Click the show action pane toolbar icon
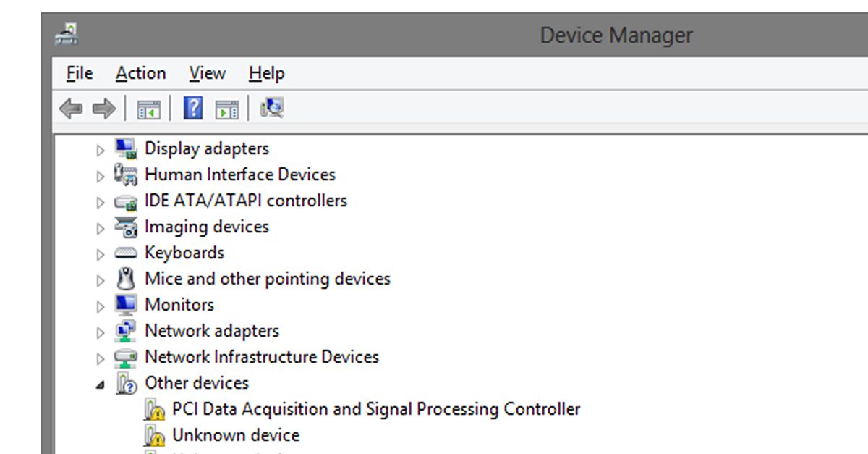Image resolution: width=868 pixels, height=454 pixels. click(x=226, y=107)
